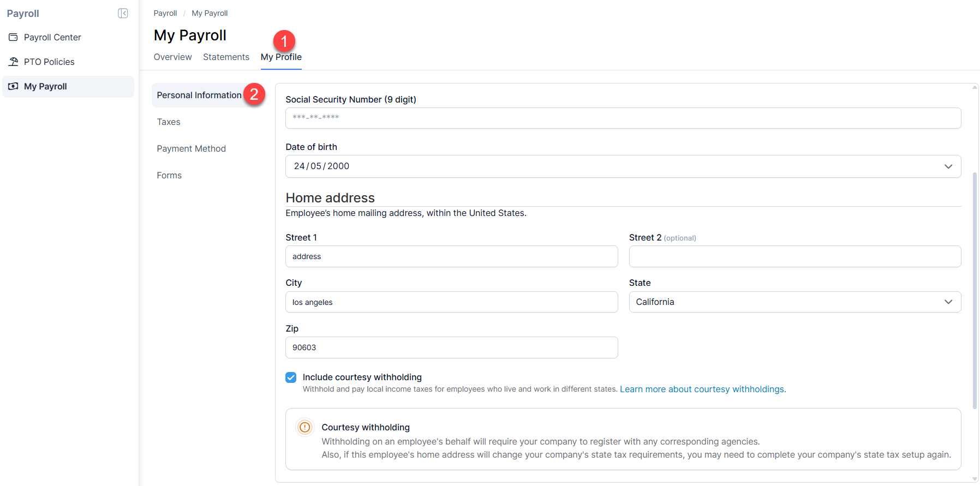
Task: Open the Taxes section
Action: pyautogui.click(x=169, y=122)
